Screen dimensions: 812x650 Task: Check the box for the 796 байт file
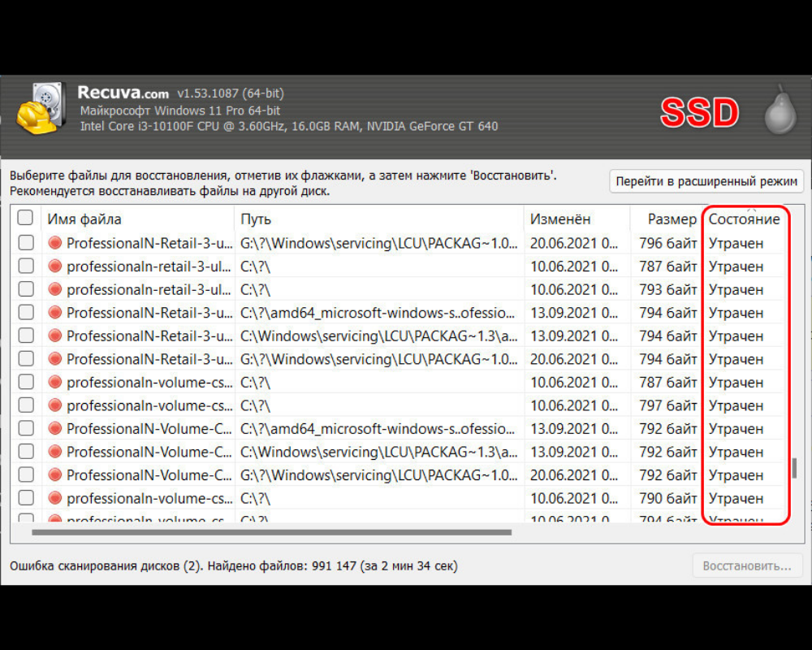pos(26,243)
